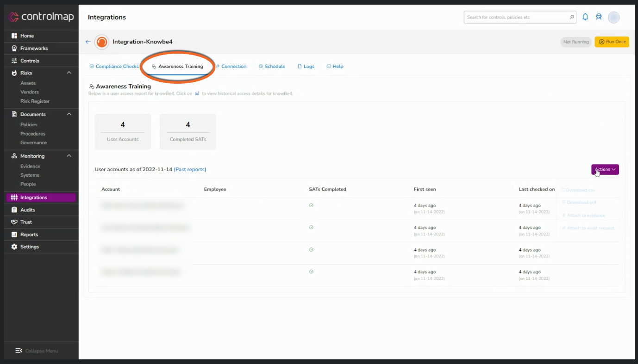The width and height of the screenshot is (638, 364).
Task: Click the Completed SATs summary card
Action: (188, 132)
